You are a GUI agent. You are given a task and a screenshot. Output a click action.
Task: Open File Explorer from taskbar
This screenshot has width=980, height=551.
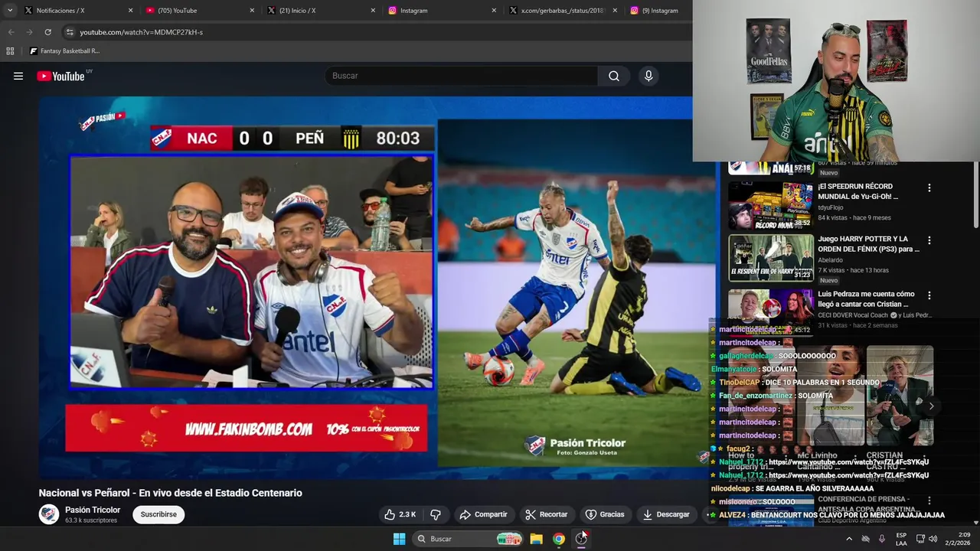[x=536, y=539]
